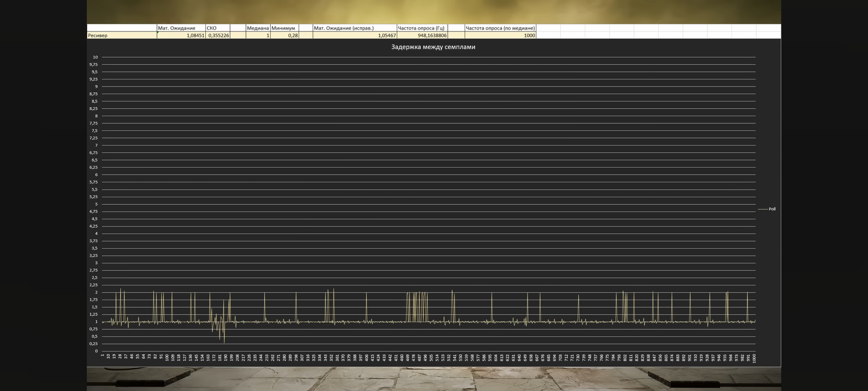
Task: Click the Poll legend line swatch
Action: [762, 209]
